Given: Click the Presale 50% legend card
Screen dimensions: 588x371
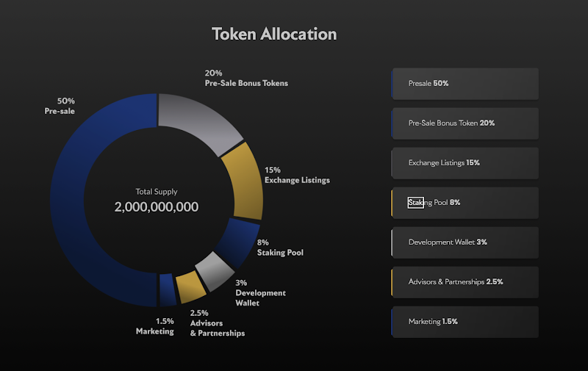Looking at the screenshot, I should click(465, 84).
